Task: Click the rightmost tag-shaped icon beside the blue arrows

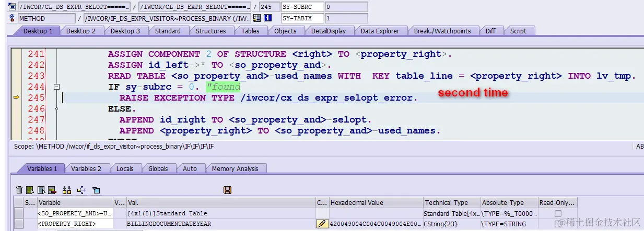Action: tap(96, 190)
